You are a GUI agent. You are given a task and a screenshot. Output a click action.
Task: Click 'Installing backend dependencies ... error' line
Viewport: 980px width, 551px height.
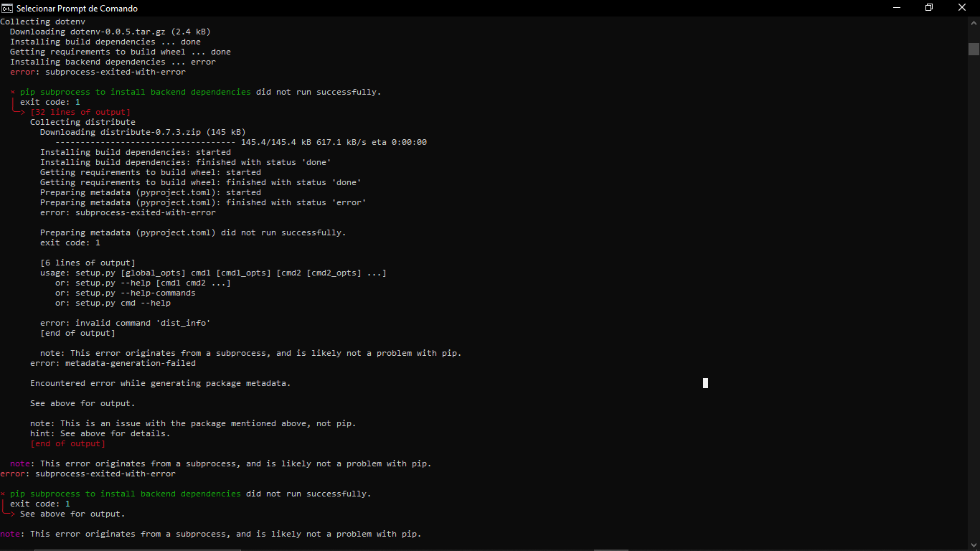[113, 62]
